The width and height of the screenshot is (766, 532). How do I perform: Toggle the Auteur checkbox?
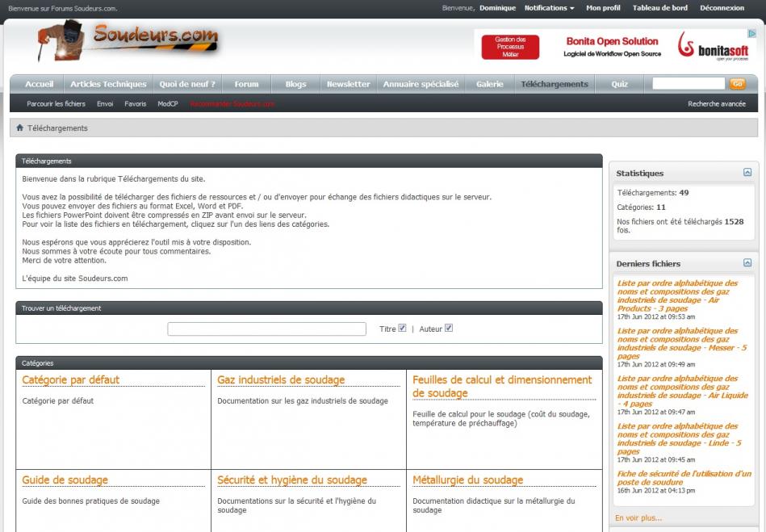449,329
